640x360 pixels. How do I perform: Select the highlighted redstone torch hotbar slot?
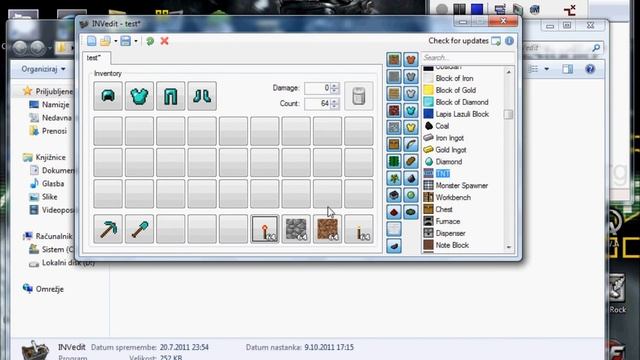(x=265, y=229)
